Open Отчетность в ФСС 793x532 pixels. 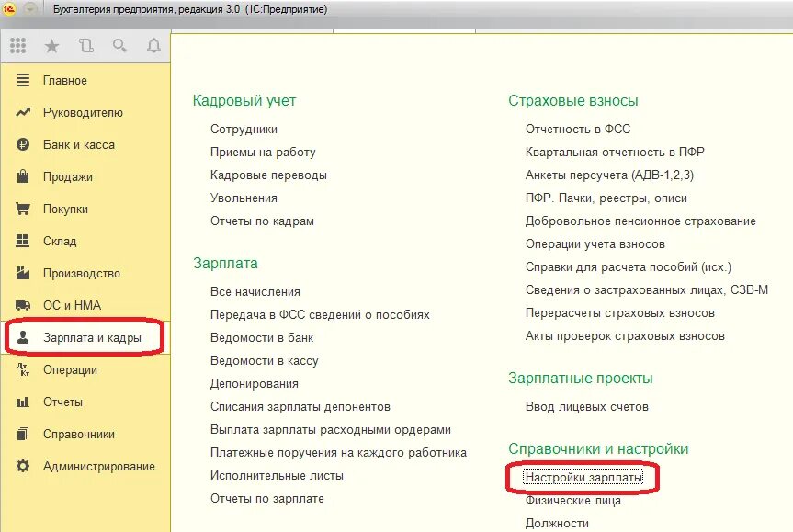click(x=578, y=129)
